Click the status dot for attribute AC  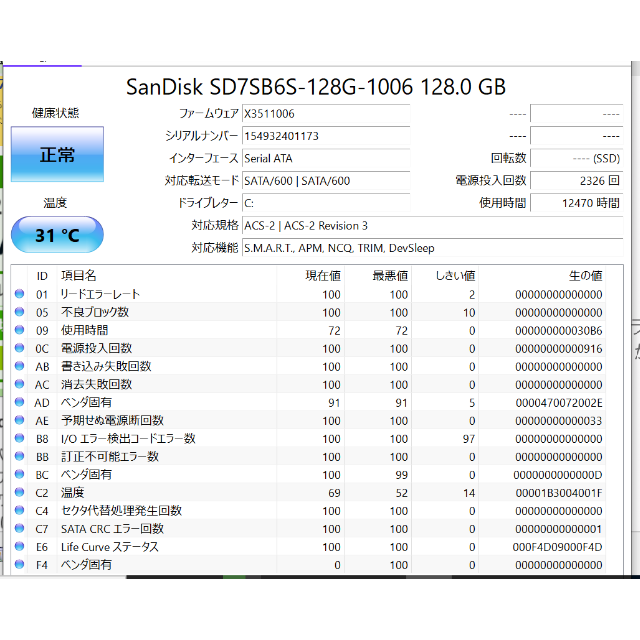19,384
